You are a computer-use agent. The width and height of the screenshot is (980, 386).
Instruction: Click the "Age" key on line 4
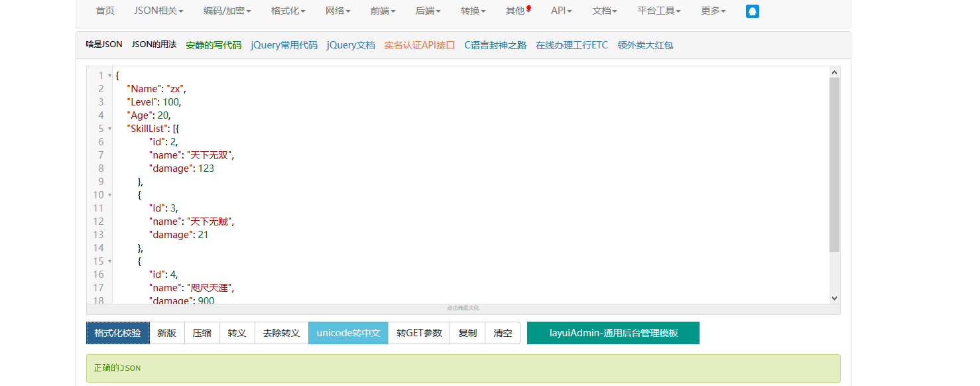[139, 115]
